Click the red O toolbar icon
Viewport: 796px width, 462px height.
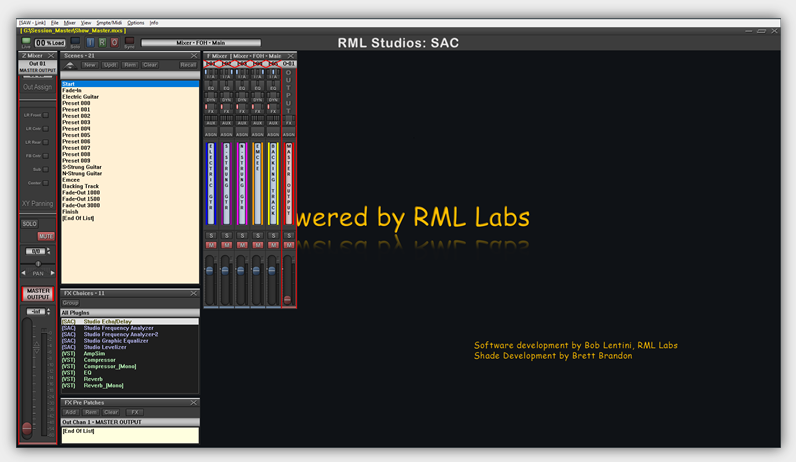coord(114,43)
